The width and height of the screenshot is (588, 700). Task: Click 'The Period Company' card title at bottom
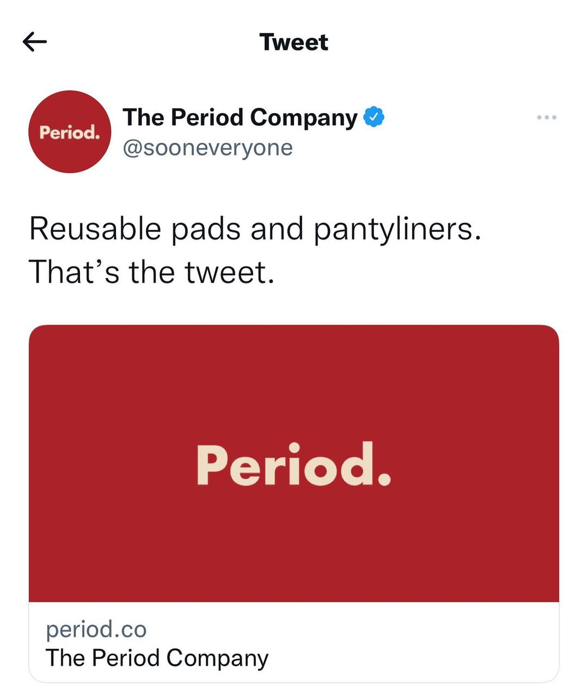(157, 658)
